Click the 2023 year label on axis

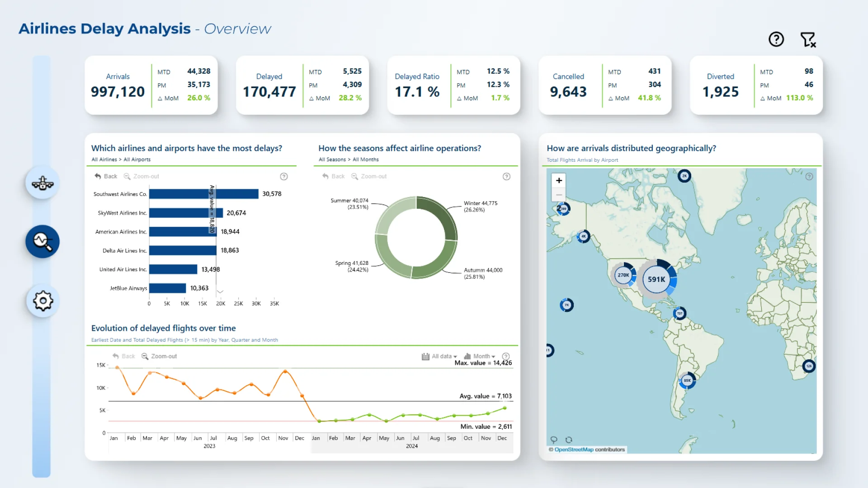tap(209, 446)
